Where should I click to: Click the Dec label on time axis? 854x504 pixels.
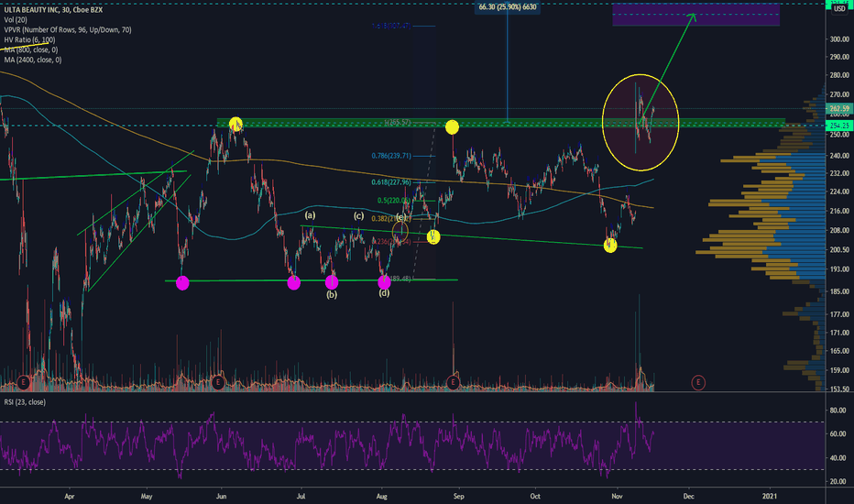pos(688,497)
